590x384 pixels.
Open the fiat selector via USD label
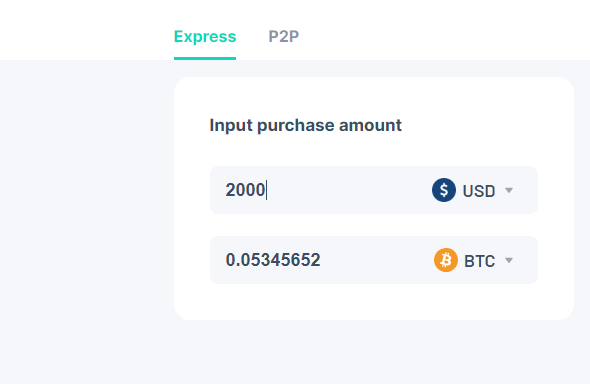479,191
